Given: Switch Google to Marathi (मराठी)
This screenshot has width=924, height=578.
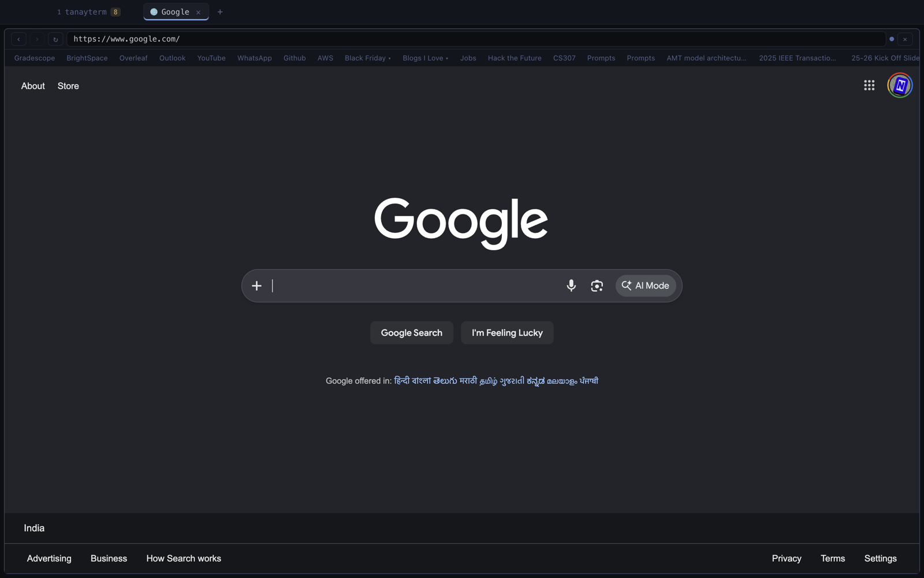Looking at the screenshot, I should tap(468, 381).
